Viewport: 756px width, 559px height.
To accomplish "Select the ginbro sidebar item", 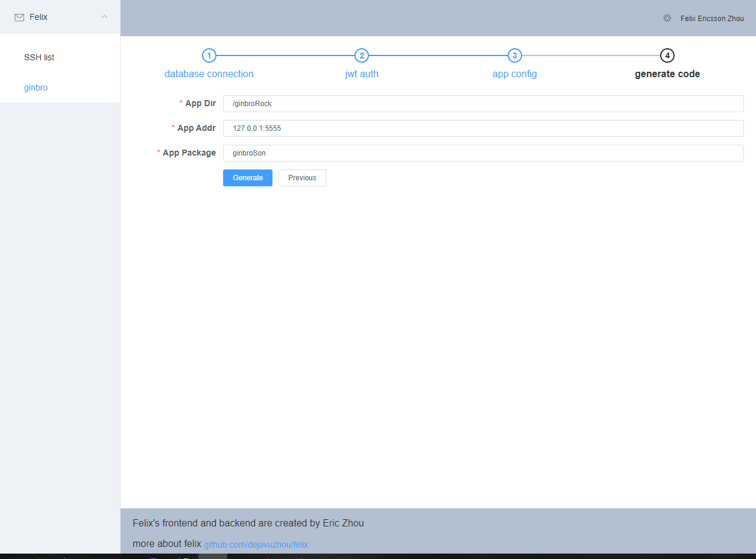I will point(36,87).
